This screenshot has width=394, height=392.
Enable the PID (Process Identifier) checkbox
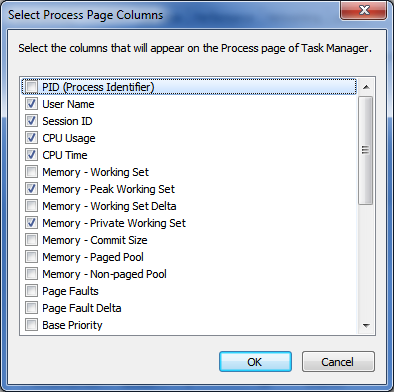coord(31,87)
